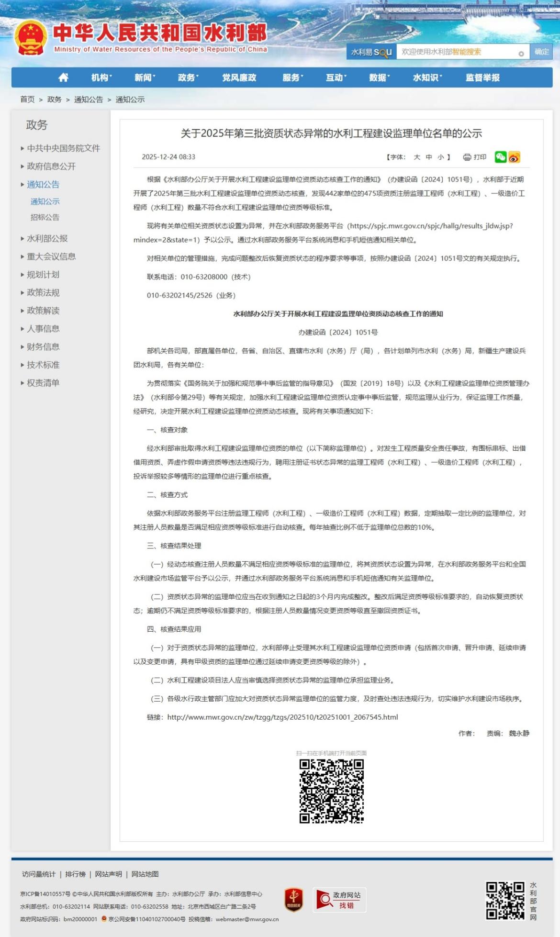Image resolution: width=560 pixels, height=937 pixels.
Task: Click the printer icon to print
Action: point(467,157)
